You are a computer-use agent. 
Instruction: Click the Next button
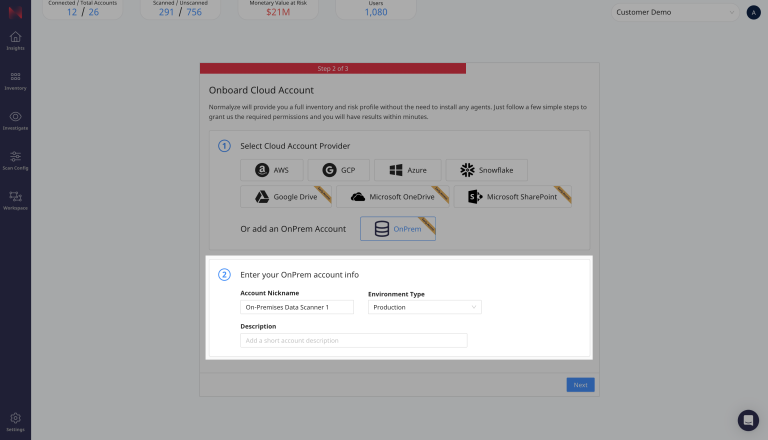(580, 385)
